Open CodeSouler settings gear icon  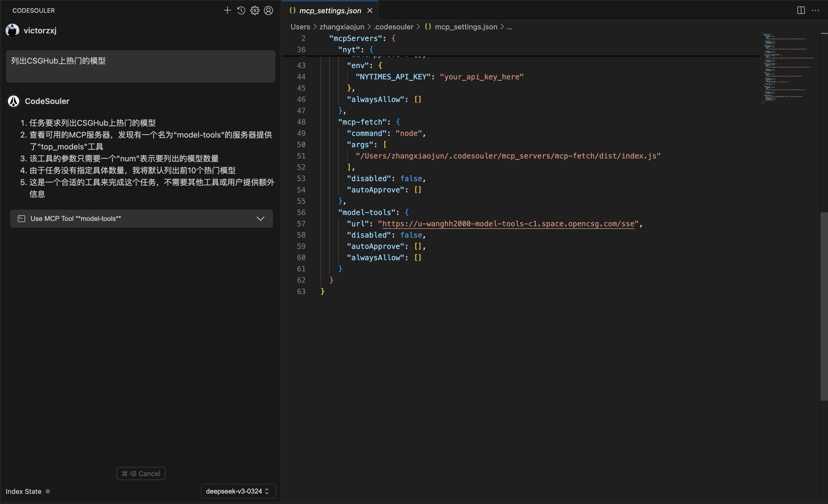(255, 10)
